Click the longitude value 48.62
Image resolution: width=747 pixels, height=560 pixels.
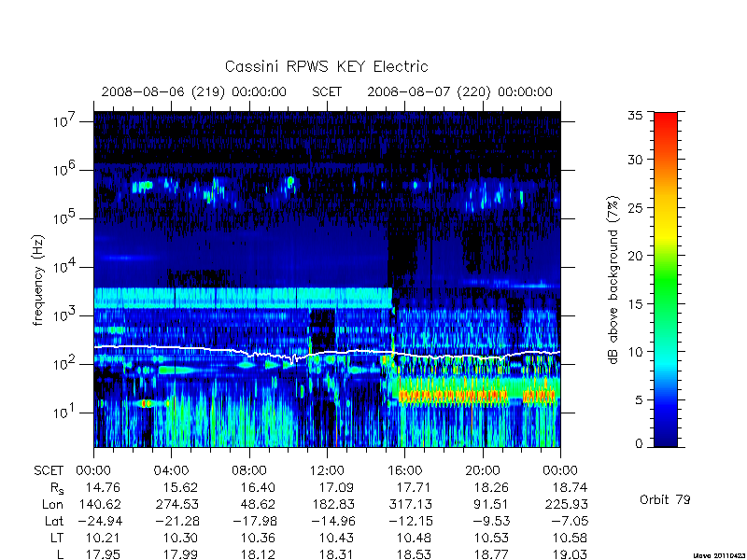coord(258,504)
